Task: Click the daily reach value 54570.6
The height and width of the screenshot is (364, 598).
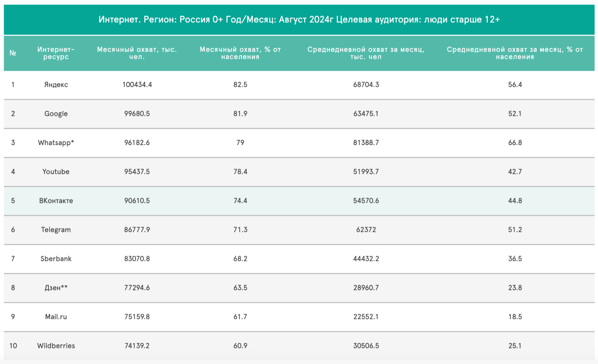Action: [366, 201]
